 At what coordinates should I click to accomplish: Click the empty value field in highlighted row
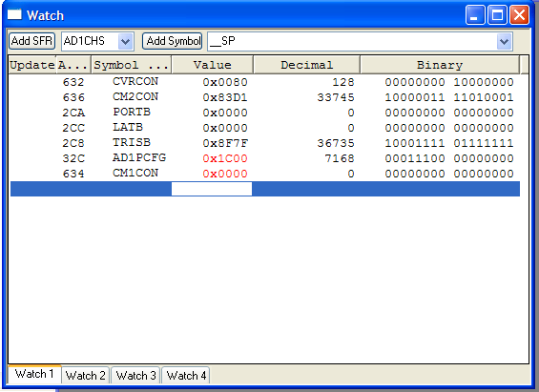[x=212, y=189]
